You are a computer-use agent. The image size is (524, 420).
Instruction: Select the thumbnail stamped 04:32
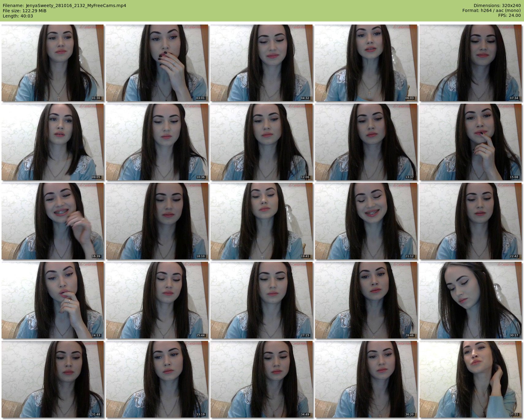[x=261, y=63]
